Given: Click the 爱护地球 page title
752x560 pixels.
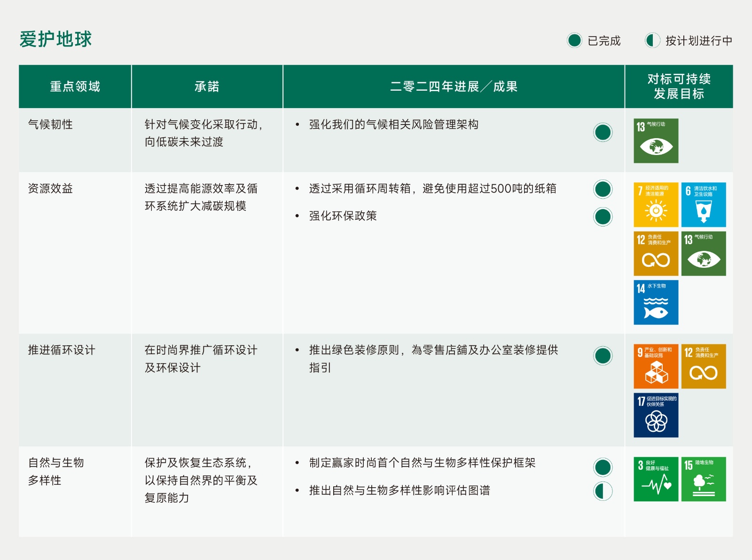Looking at the screenshot, I should (55, 39).
